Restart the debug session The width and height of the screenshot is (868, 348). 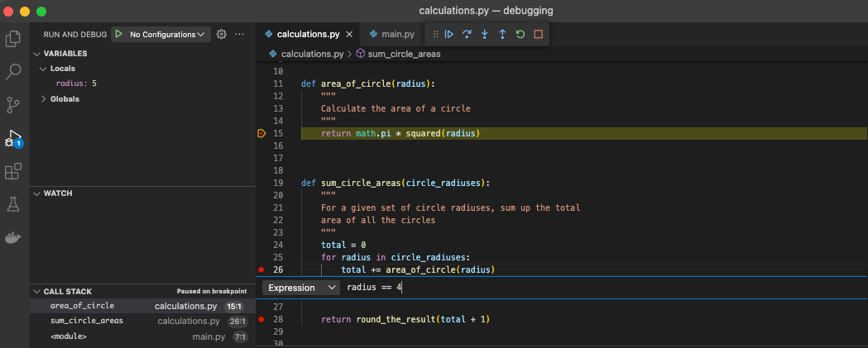pos(520,34)
